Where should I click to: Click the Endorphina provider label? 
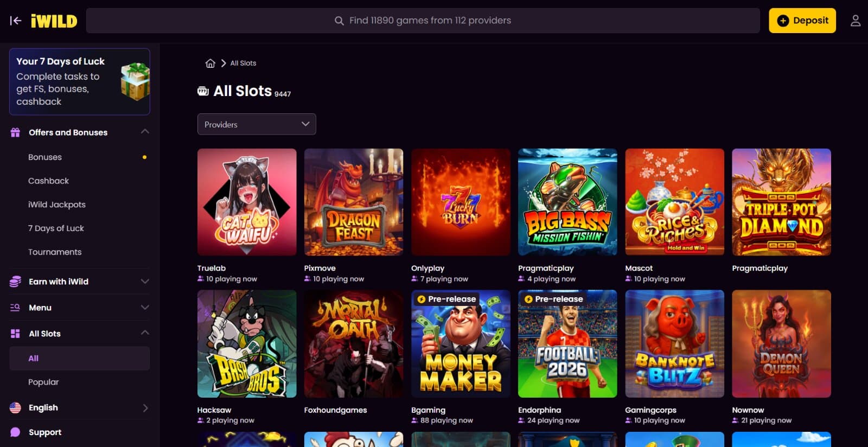[539, 410]
